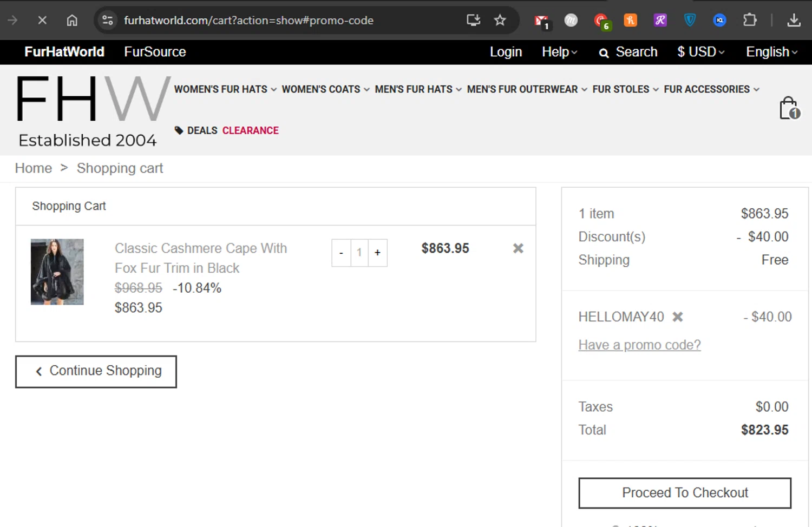Image resolution: width=812 pixels, height=527 pixels.
Task: Switch to the FurHatWorld site tab
Action: coord(64,52)
